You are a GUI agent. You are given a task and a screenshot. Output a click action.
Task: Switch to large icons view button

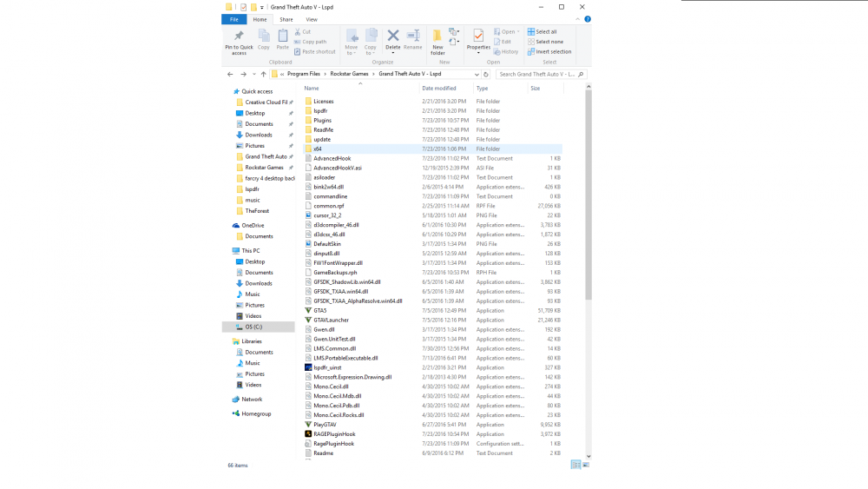586,466
